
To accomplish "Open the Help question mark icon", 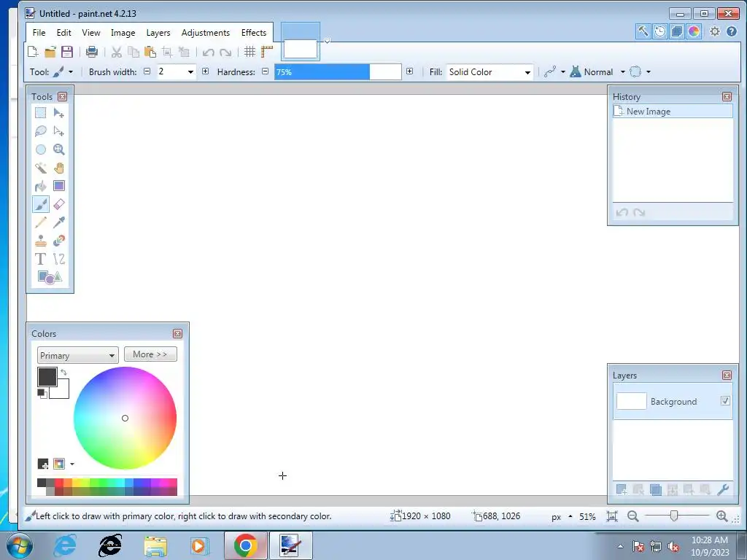I will pos(732,31).
